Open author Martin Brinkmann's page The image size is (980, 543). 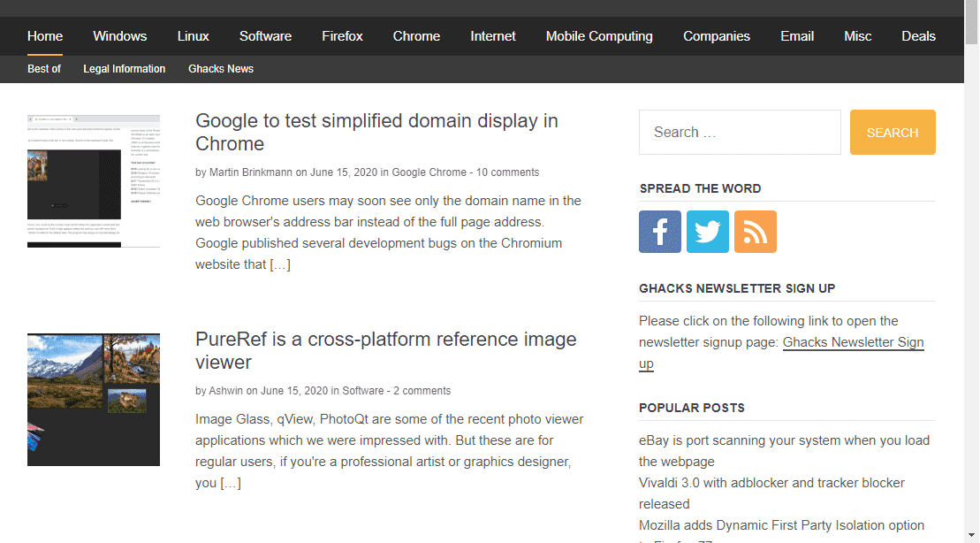click(251, 172)
